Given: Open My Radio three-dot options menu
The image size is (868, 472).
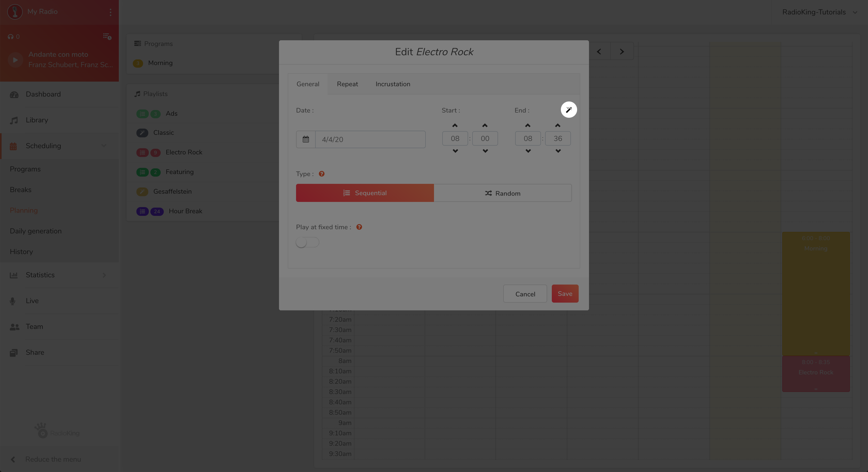Looking at the screenshot, I should [110, 12].
